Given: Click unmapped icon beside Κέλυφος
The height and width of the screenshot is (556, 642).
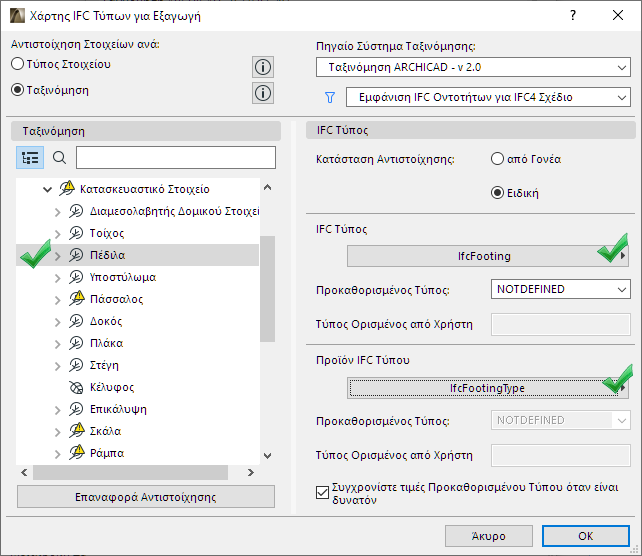Looking at the screenshot, I should [76, 387].
